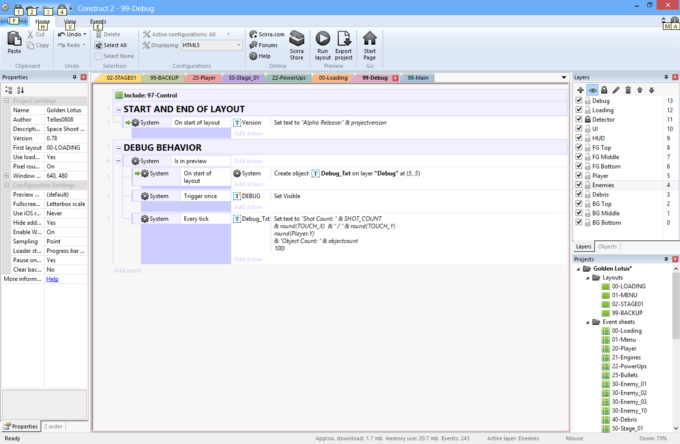Toggle the UI layer checkbox
The image size is (680, 444).
pos(579,129)
